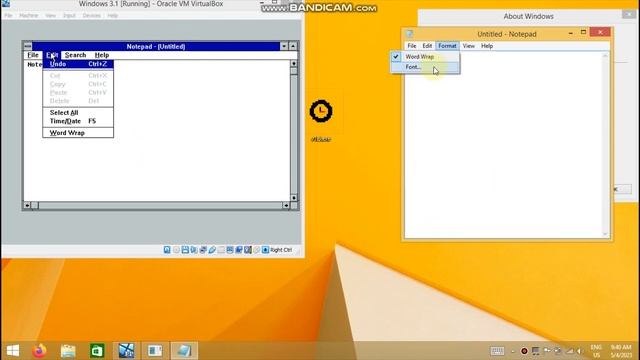Viewport: 640px width, 360px height.
Task: Open VirtualBox Help menu
Action: (x=113, y=16)
